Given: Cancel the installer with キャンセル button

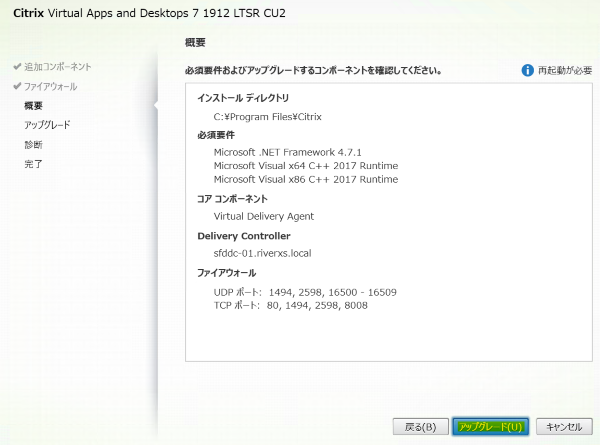Looking at the screenshot, I should click(x=564, y=426).
